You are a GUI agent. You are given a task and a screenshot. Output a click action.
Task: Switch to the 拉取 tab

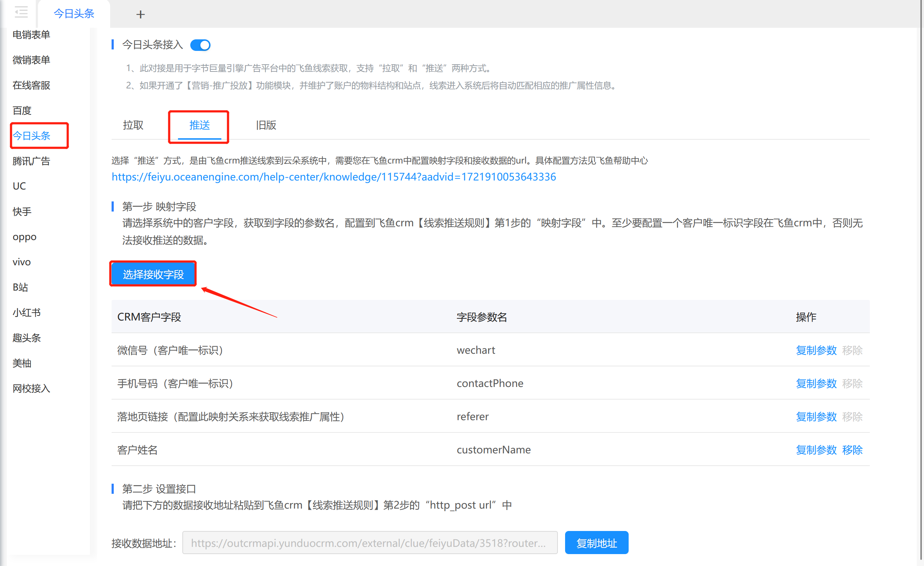[133, 125]
